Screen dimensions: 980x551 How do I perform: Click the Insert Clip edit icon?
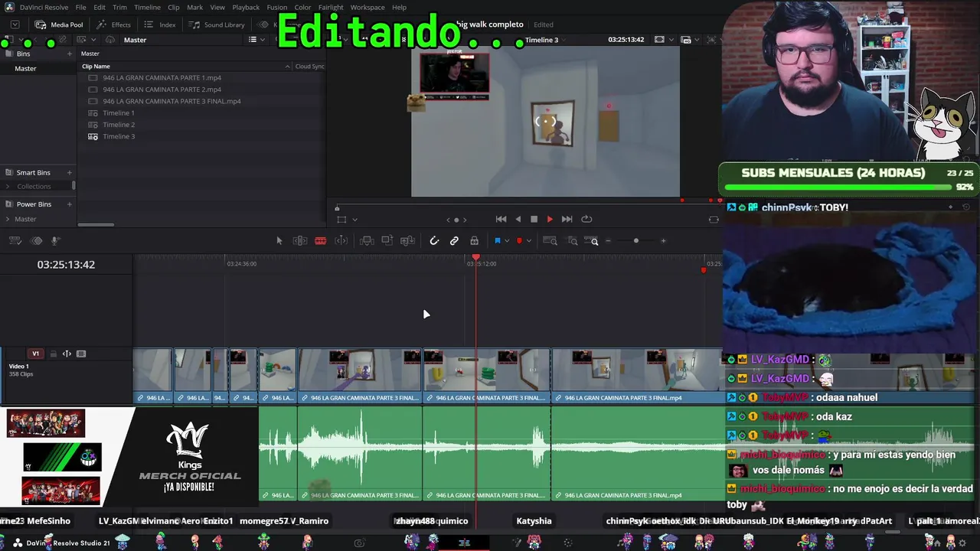click(x=367, y=241)
